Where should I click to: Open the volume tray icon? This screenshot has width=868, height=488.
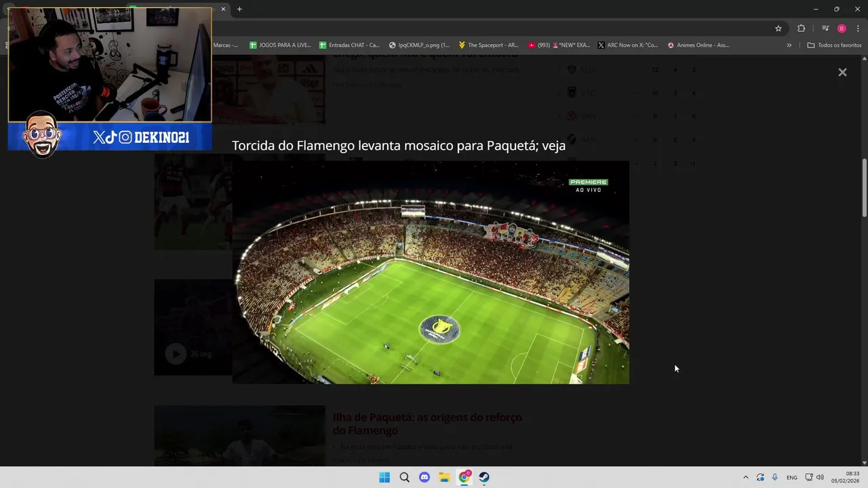(x=820, y=477)
